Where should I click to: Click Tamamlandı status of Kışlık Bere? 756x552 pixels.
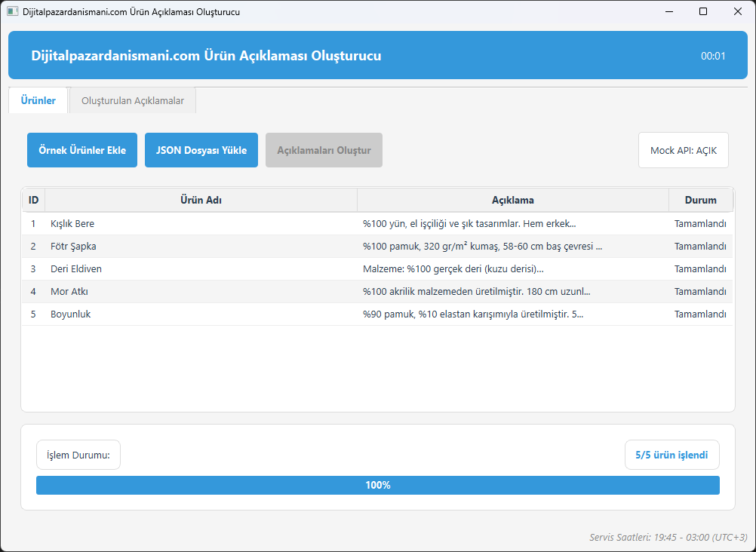pos(700,224)
